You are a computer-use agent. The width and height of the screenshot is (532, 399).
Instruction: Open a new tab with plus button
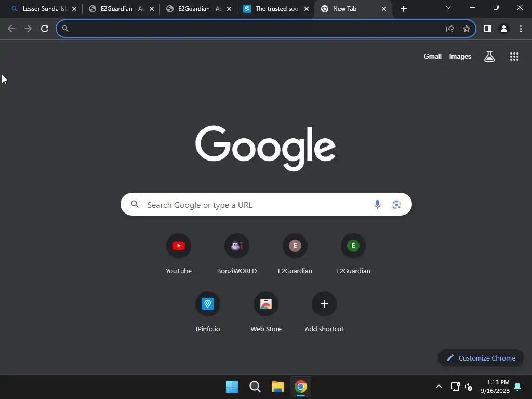point(403,9)
